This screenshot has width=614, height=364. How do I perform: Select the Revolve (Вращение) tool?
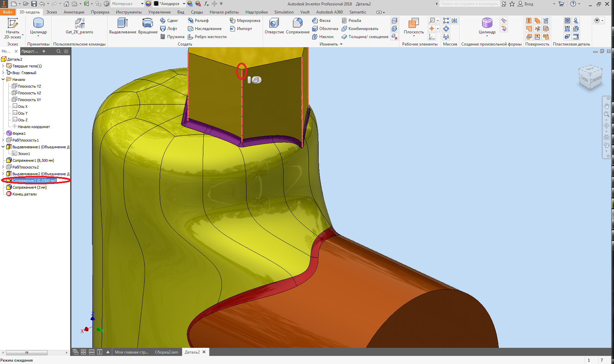coord(148,26)
